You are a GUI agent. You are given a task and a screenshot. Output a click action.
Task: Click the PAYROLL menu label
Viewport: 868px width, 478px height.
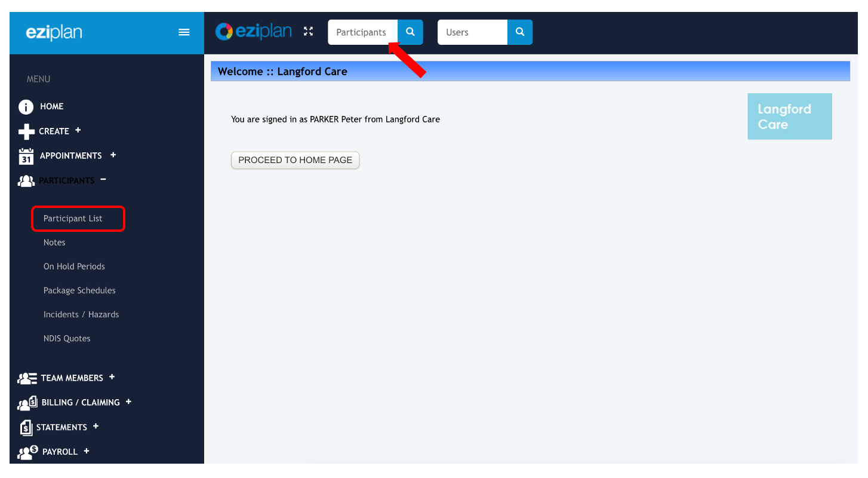click(x=60, y=452)
